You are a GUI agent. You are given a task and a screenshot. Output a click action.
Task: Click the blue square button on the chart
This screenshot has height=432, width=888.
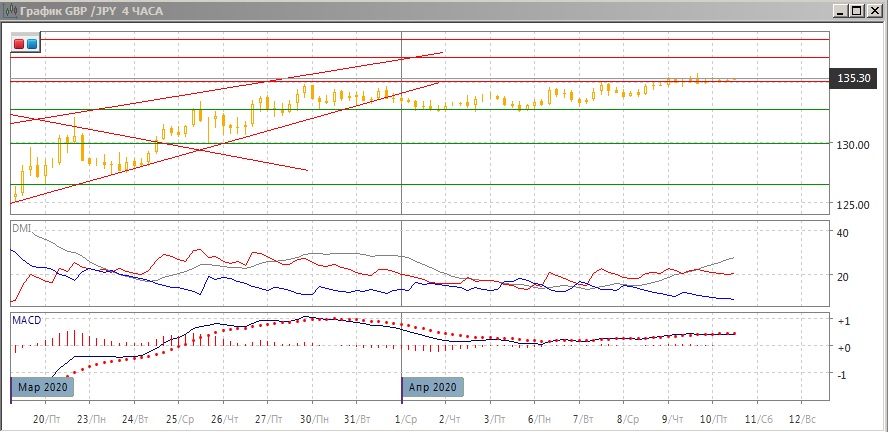[x=31, y=44]
